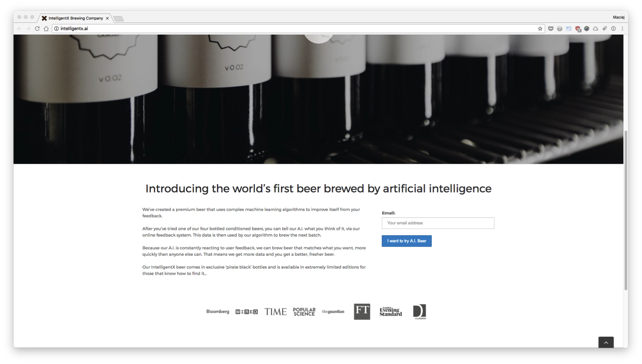Open the colorful circle extension icon
The width and height of the screenshot is (642, 364).
[x=586, y=28]
